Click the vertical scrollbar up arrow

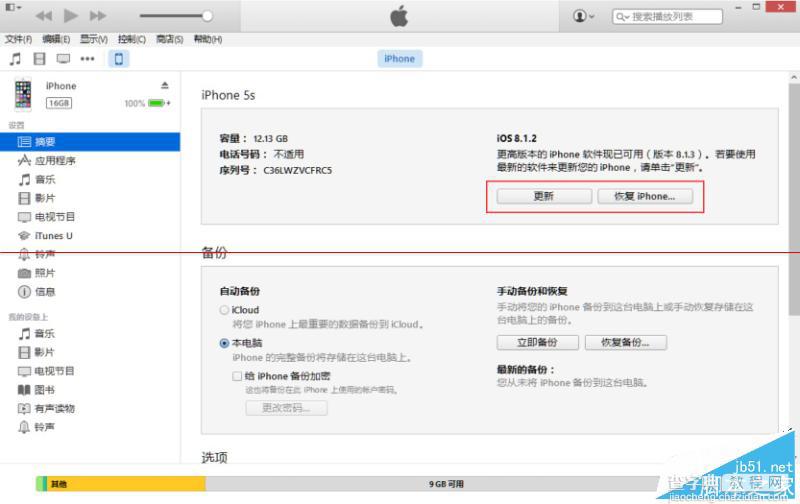pyautogui.click(x=794, y=78)
